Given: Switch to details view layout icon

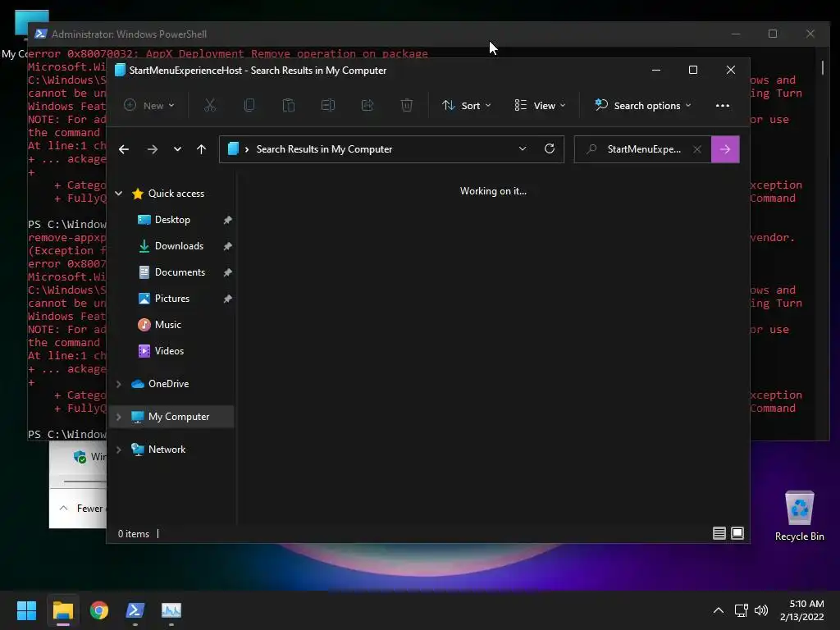Looking at the screenshot, I should (x=719, y=533).
